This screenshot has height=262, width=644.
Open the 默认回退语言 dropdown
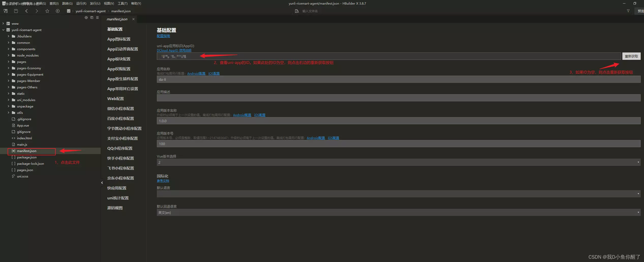coord(398,212)
